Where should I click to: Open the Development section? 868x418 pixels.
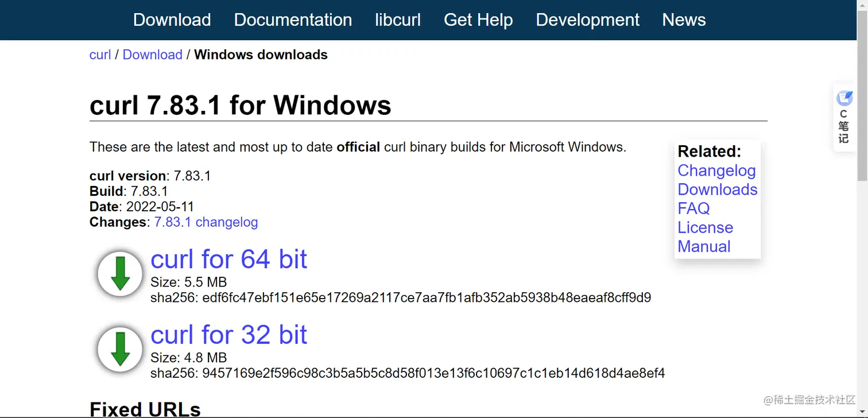(x=587, y=20)
